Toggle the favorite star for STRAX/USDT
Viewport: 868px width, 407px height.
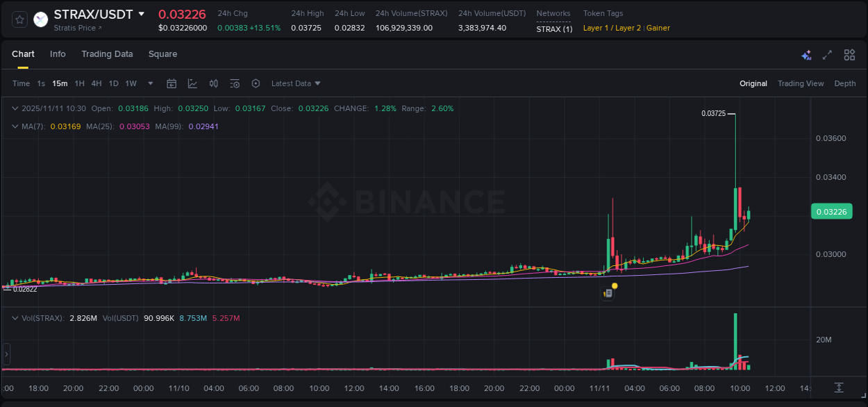[x=19, y=19]
